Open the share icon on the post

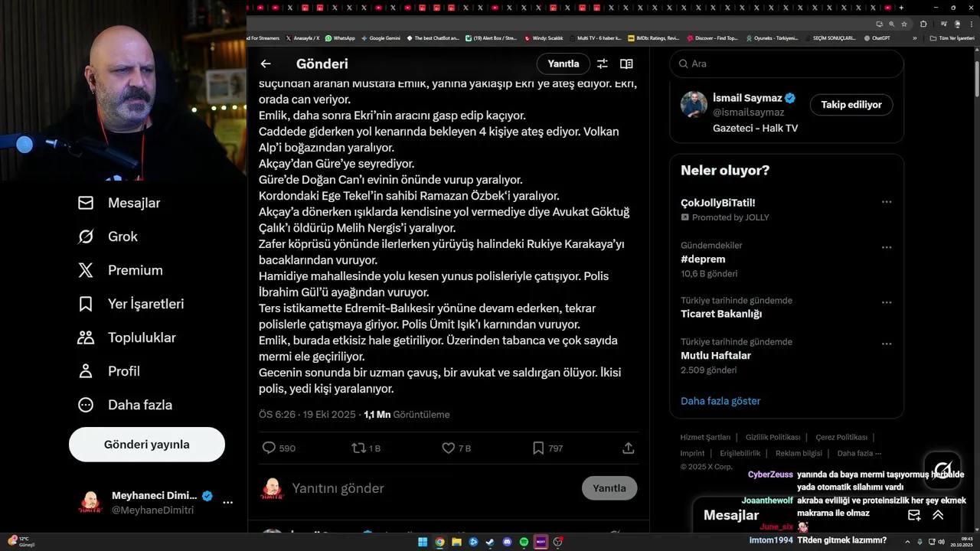pyautogui.click(x=629, y=448)
